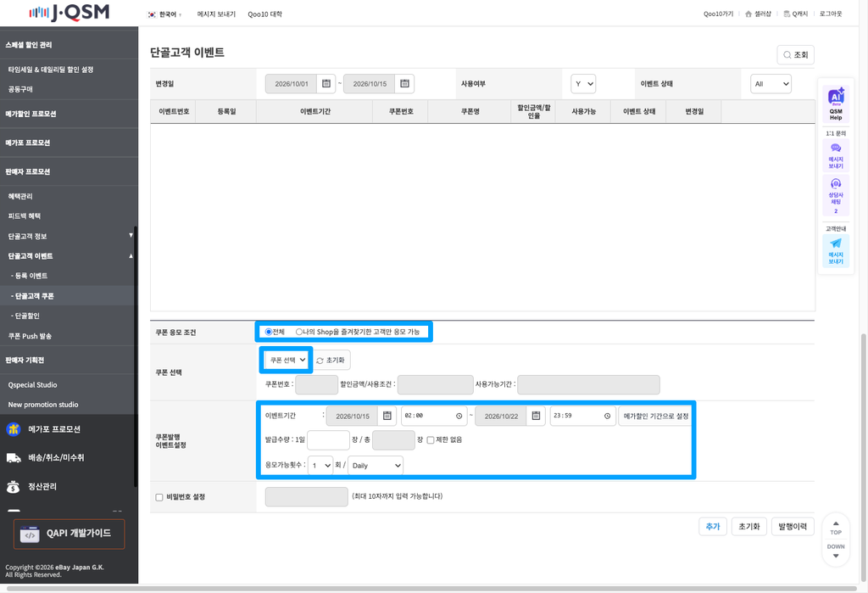Click the 고객안내 paper plane 메시지 보내기
The image size is (868, 593).
pyautogui.click(x=836, y=250)
